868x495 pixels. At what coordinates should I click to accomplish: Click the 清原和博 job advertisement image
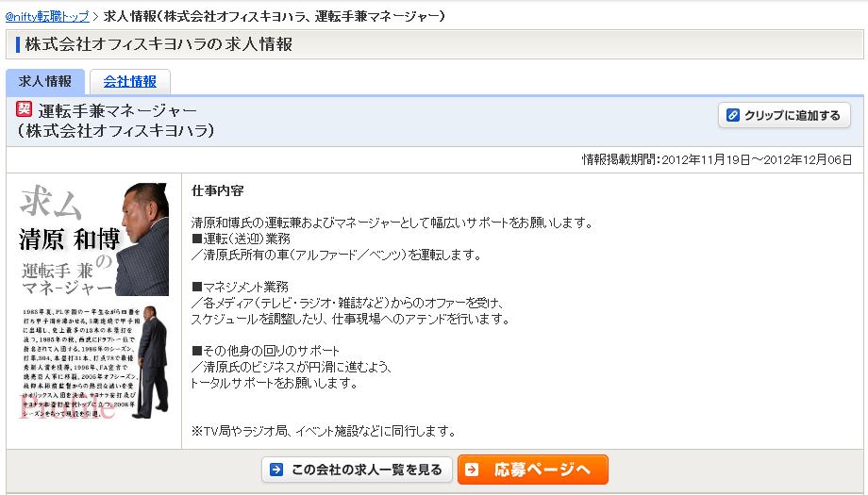93,310
